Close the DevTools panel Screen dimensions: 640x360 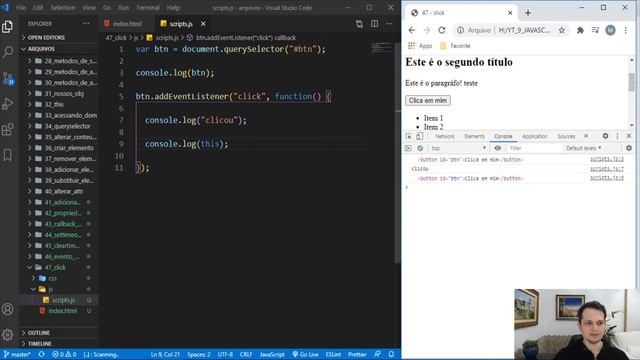[629, 136]
